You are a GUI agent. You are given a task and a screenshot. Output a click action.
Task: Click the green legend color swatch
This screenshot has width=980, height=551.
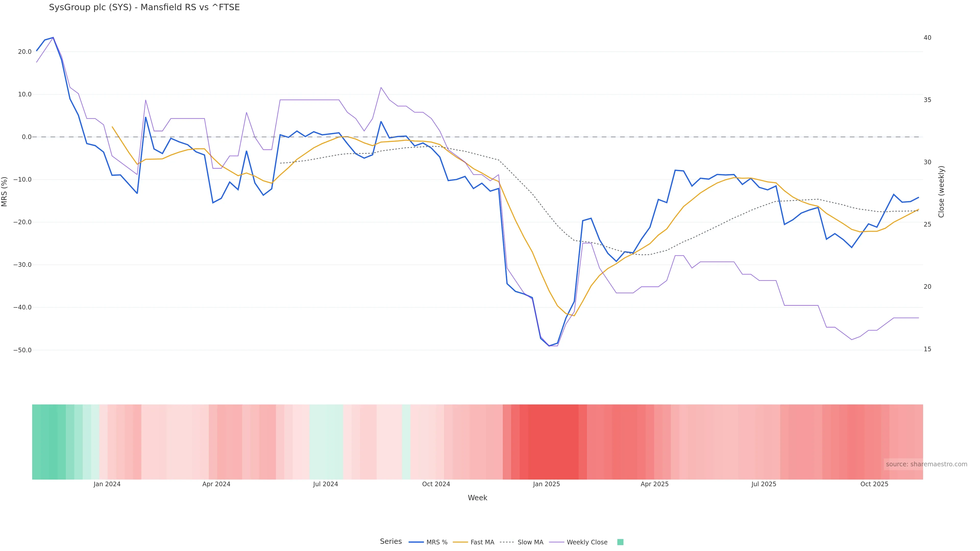point(620,542)
